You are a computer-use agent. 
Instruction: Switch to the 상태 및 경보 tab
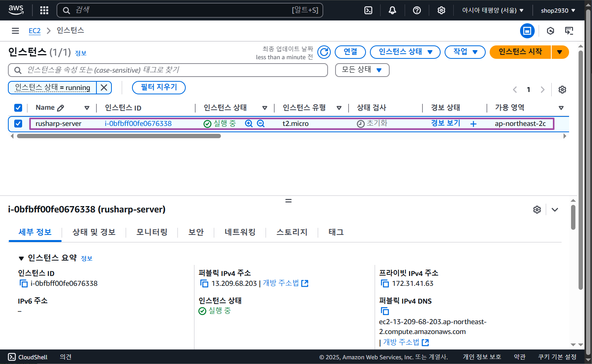(94, 232)
